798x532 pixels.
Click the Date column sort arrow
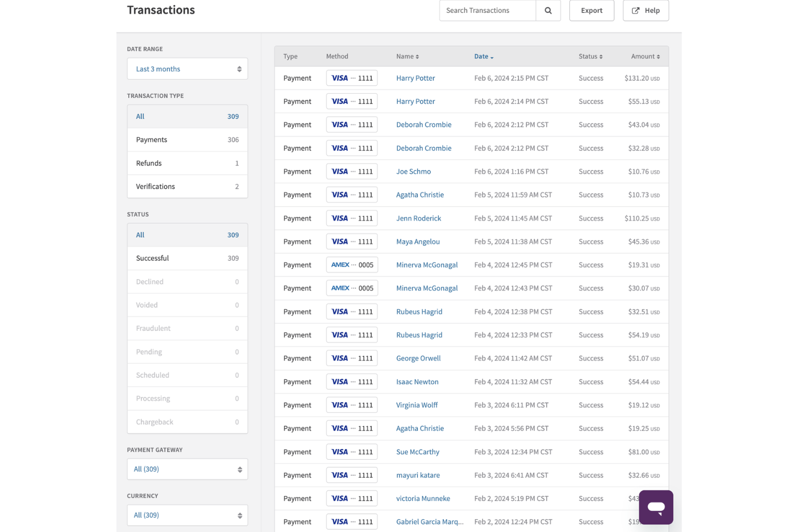491,57
